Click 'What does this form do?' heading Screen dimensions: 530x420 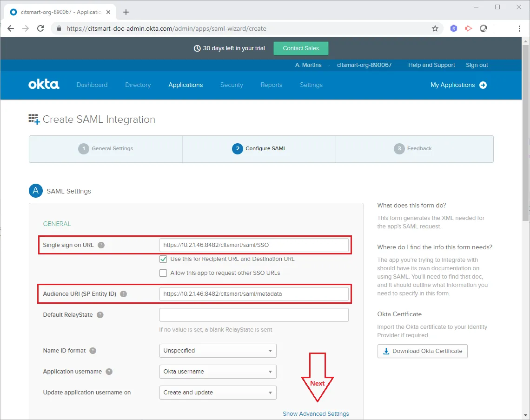coord(411,205)
